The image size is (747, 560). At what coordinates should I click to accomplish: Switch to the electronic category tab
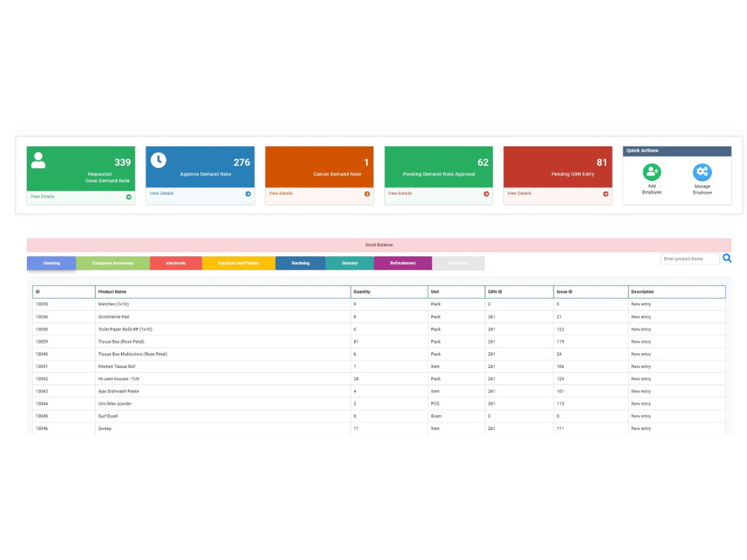click(176, 263)
